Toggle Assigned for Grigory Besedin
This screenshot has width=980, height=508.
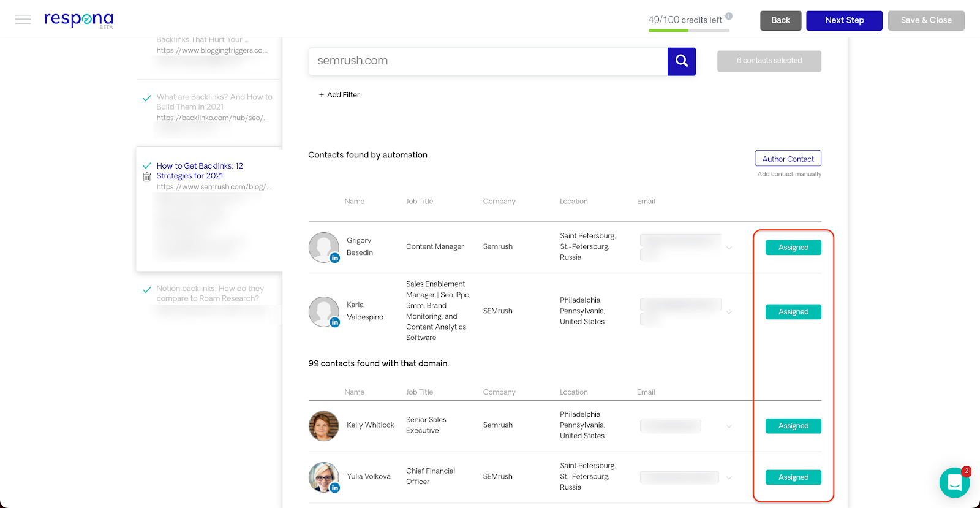pyautogui.click(x=793, y=248)
